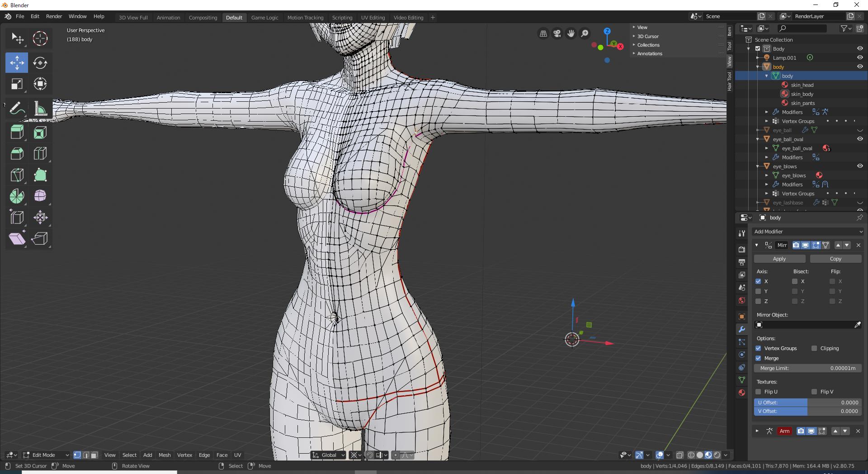Click the zoom view magnifier icon

(585, 33)
